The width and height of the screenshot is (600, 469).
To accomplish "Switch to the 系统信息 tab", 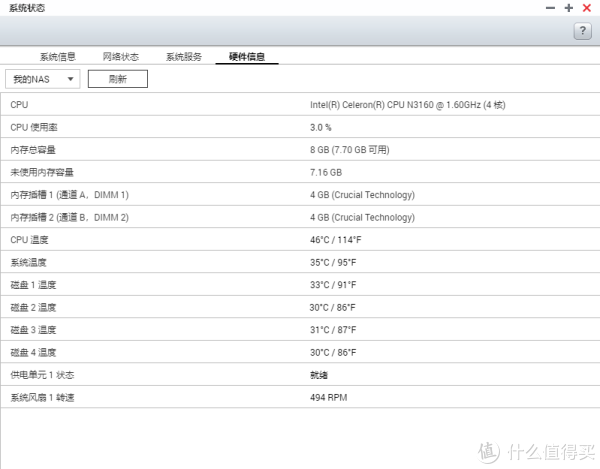I will click(58, 57).
